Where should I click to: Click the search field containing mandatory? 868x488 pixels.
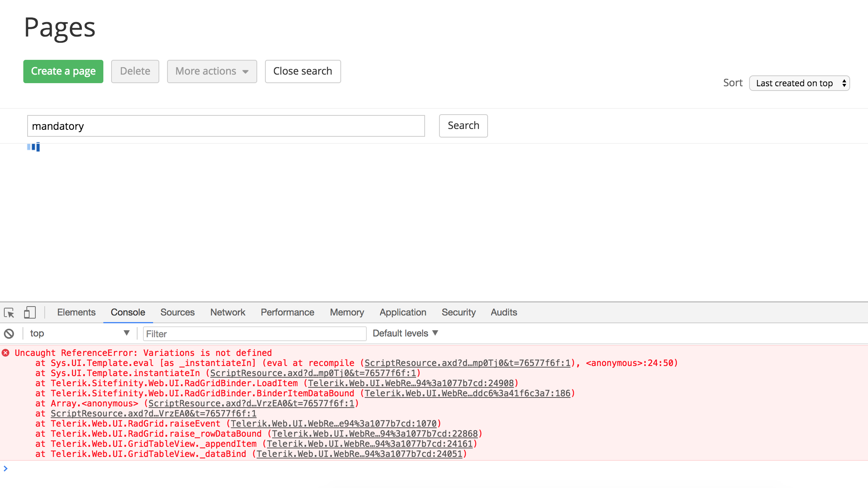coord(226,126)
